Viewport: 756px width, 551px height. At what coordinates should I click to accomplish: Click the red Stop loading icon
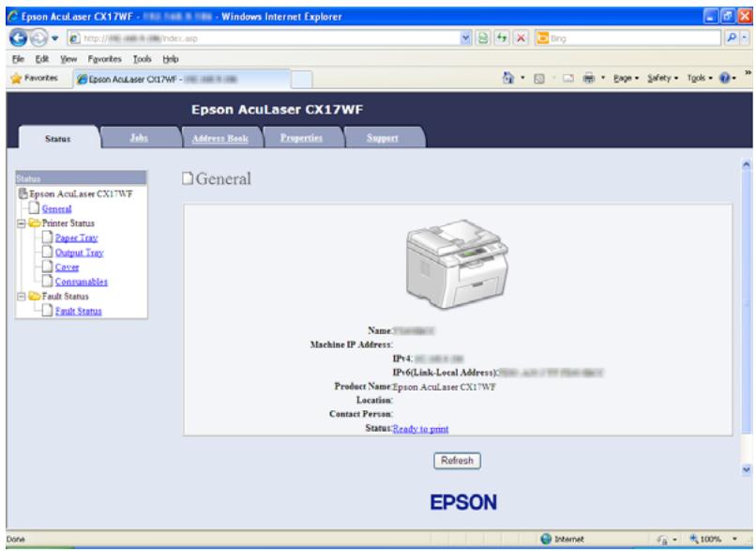(521, 38)
